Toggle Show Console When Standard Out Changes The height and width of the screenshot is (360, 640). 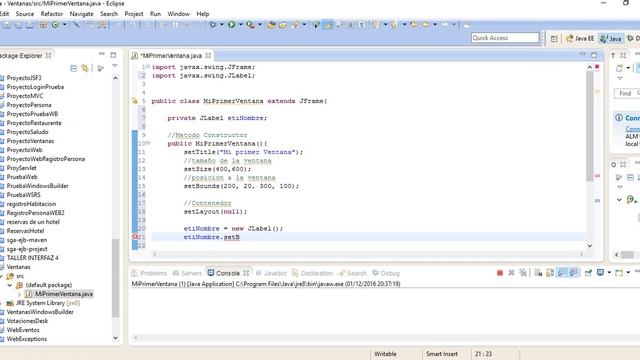pyautogui.click(x=562, y=273)
